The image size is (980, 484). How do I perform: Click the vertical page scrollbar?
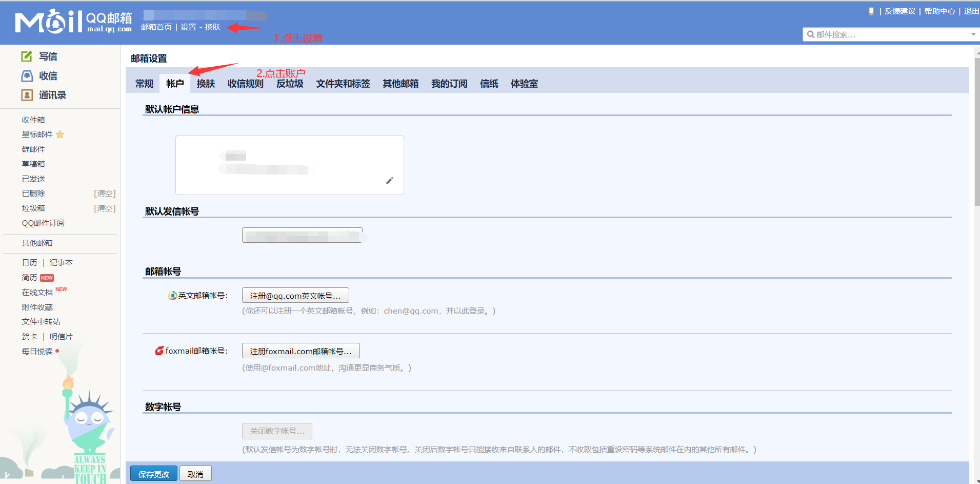(977, 131)
